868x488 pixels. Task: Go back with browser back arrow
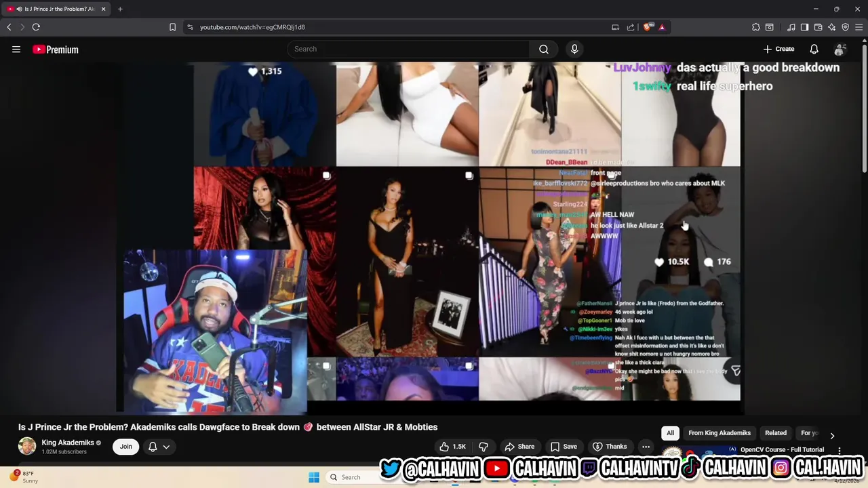(9, 27)
